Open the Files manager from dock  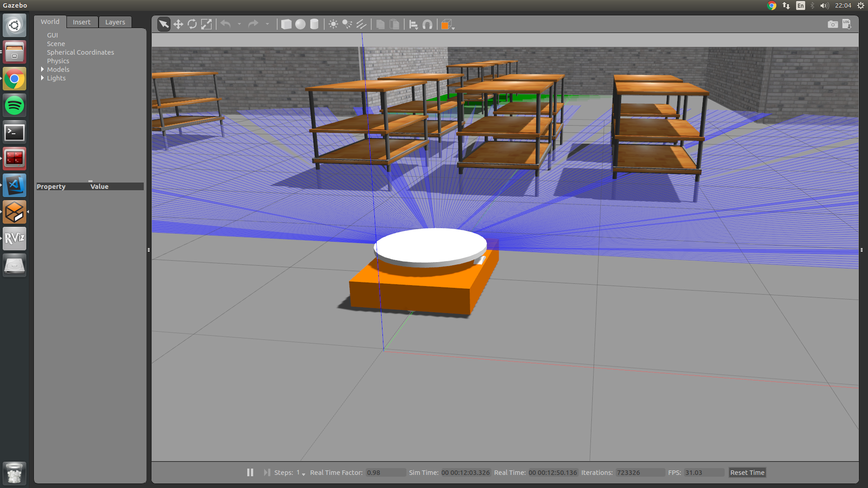click(14, 52)
